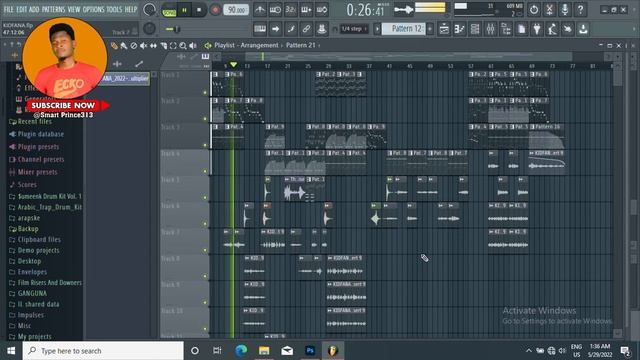Viewport: 640px width, 360px height.
Task: Toggle loop recording button
Action: [x=322, y=9]
